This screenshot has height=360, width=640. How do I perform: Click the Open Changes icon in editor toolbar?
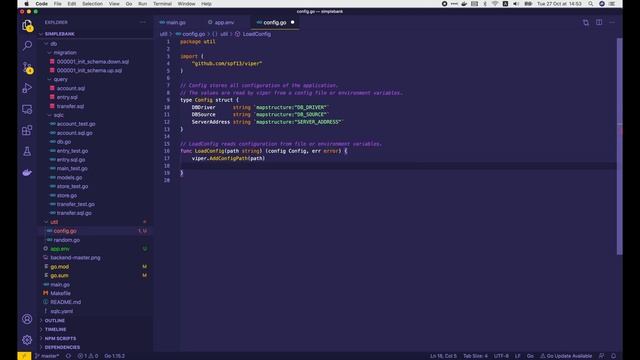click(x=586, y=22)
